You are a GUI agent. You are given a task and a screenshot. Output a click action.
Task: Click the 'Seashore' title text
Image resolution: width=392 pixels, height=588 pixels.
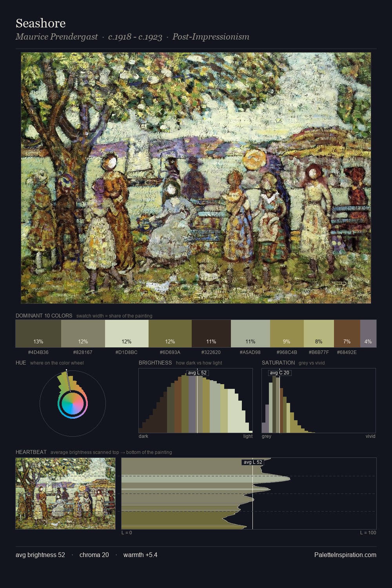pyautogui.click(x=40, y=23)
